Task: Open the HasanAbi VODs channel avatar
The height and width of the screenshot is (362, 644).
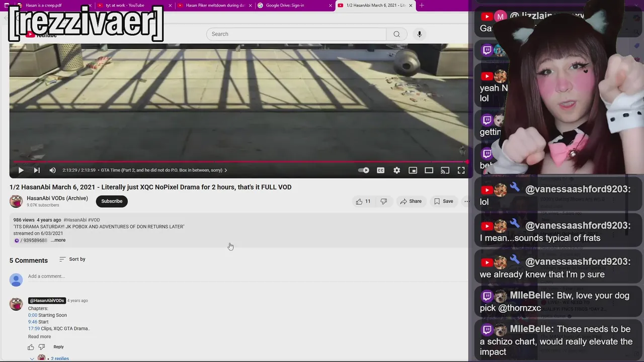Action: 16,201
